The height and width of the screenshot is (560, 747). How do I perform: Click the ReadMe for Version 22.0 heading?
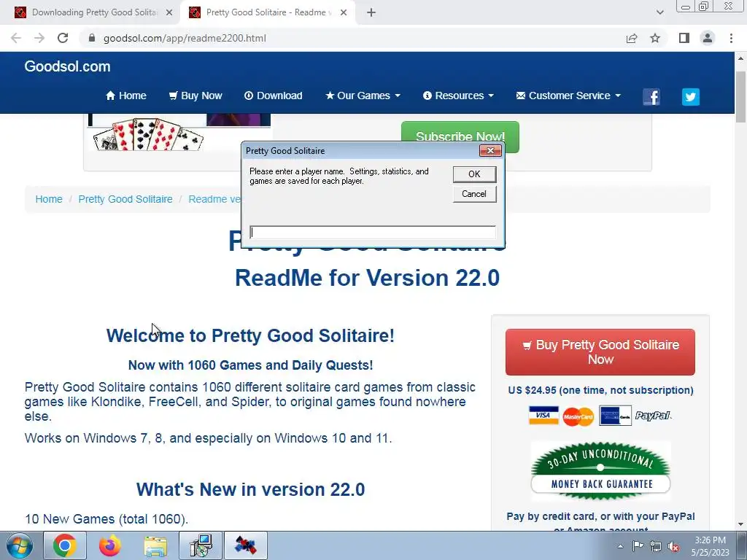pyautogui.click(x=368, y=278)
